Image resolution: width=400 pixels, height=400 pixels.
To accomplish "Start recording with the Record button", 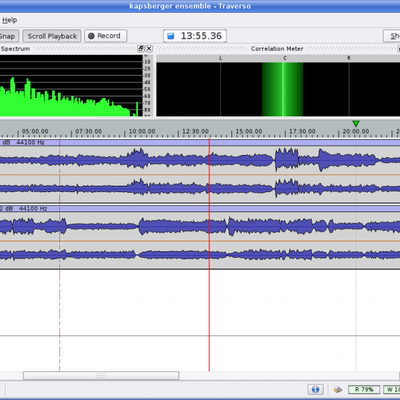I will click(x=106, y=36).
